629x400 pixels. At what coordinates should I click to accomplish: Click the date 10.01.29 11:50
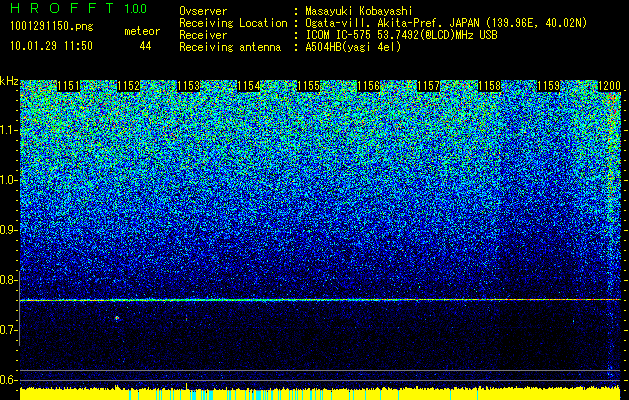pos(51,46)
